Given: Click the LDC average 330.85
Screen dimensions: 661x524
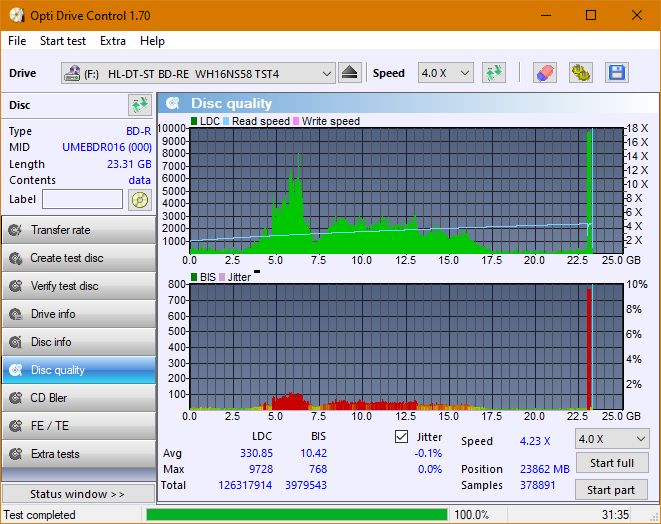Looking at the screenshot, I should [x=256, y=453].
